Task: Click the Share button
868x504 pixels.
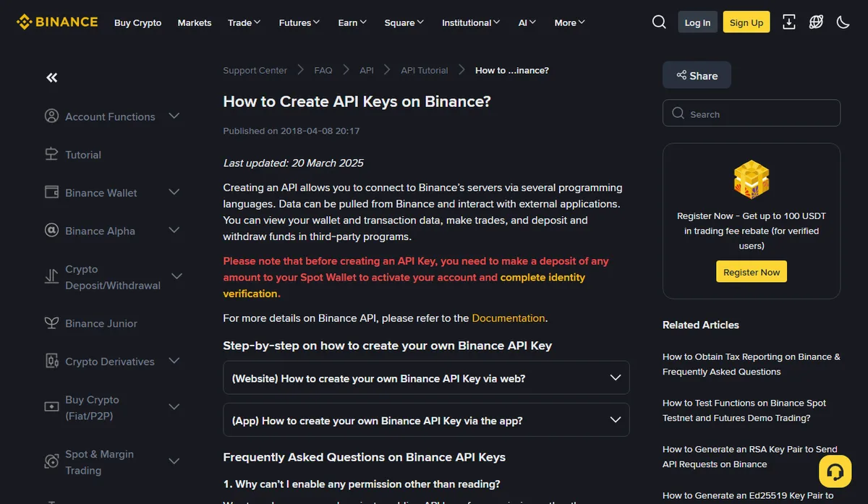Action: click(697, 75)
